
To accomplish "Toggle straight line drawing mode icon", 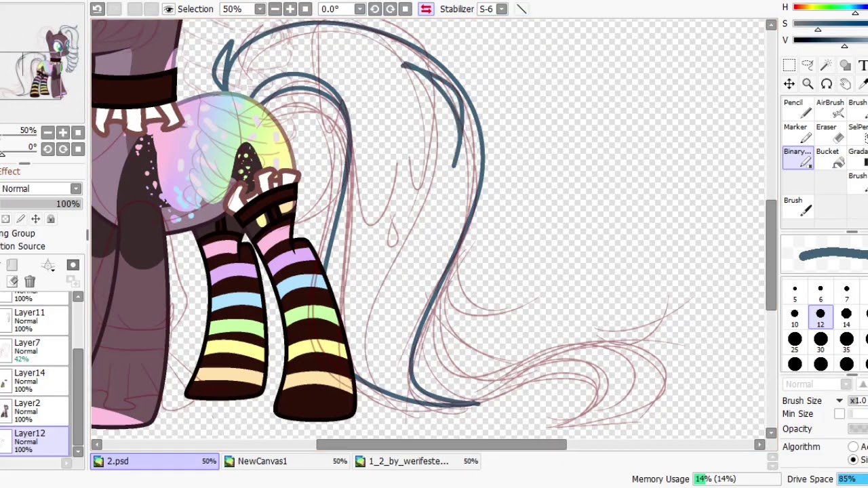I will [x=521, y=9].
